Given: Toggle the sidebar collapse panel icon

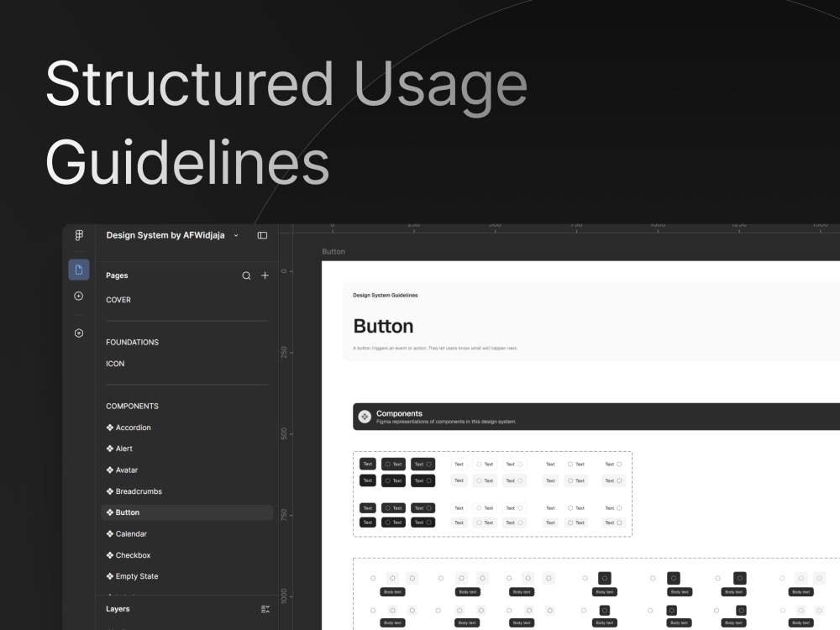Looking at the screenshot, I should tap(262, 235).
